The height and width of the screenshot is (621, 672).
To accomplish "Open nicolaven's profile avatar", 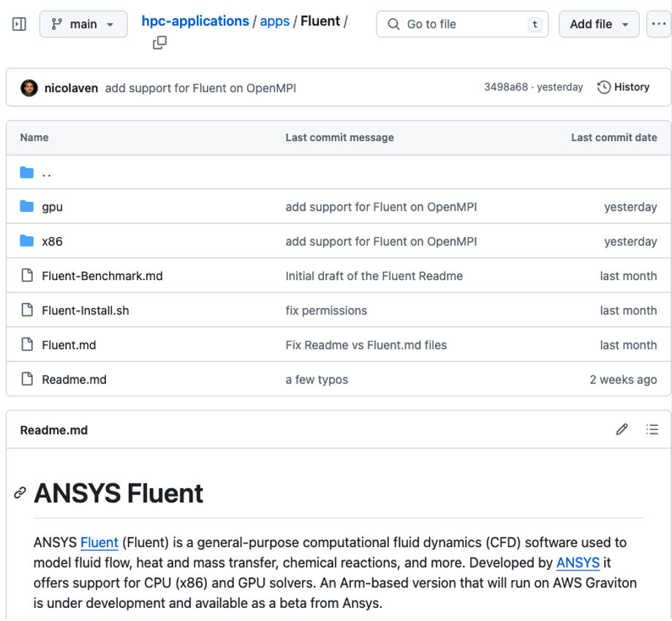I will (28, 87).
